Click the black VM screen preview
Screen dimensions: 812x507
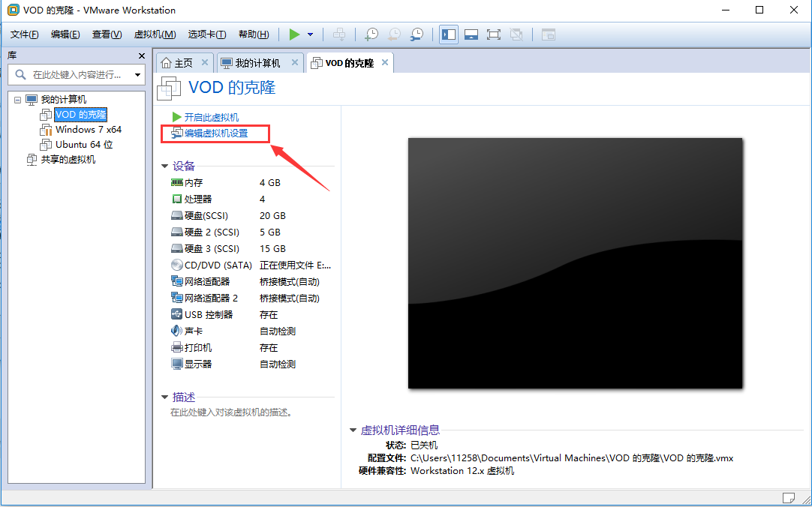(575, 262)
